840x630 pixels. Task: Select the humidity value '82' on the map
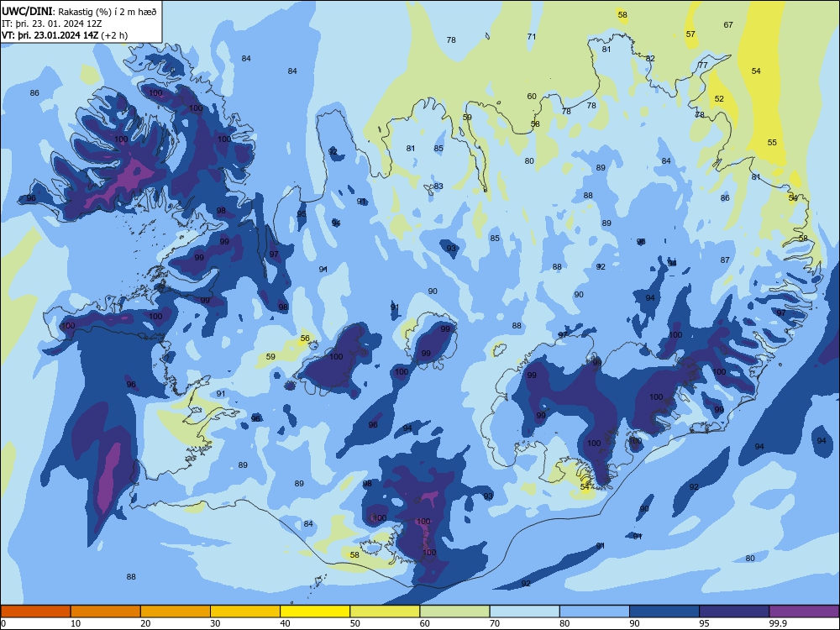point(650,59)
